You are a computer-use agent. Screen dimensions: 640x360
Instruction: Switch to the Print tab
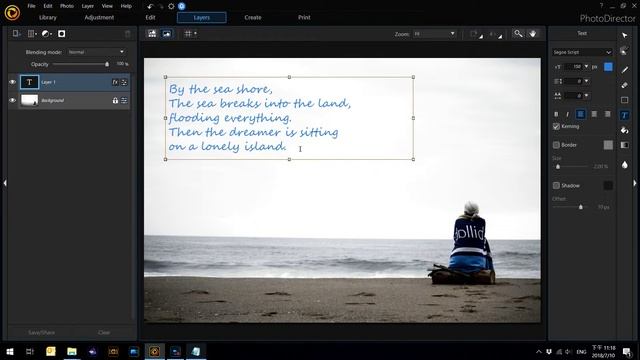coord(304,18)
